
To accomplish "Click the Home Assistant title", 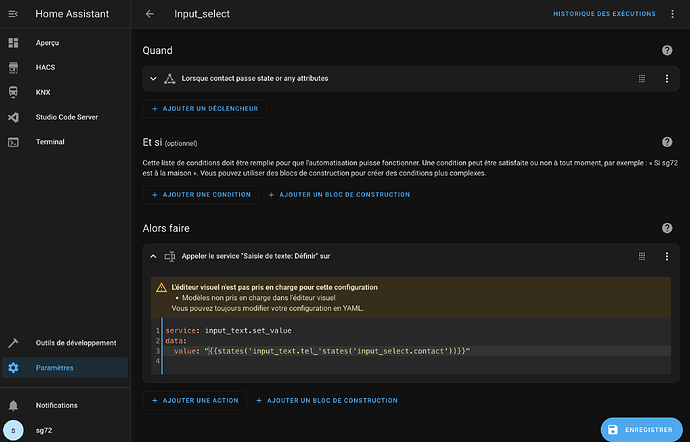I will [x=72, y=14].
